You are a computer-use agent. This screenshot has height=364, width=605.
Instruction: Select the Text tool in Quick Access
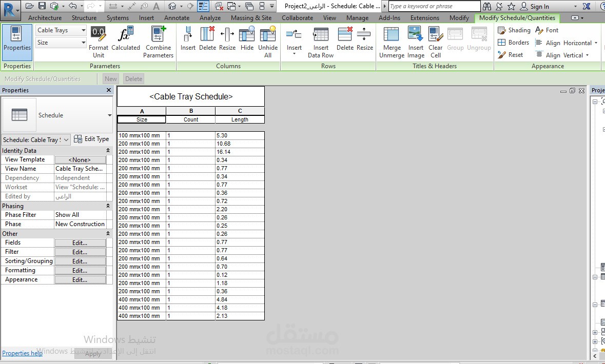pyautogui.click(x=157, y=6)
